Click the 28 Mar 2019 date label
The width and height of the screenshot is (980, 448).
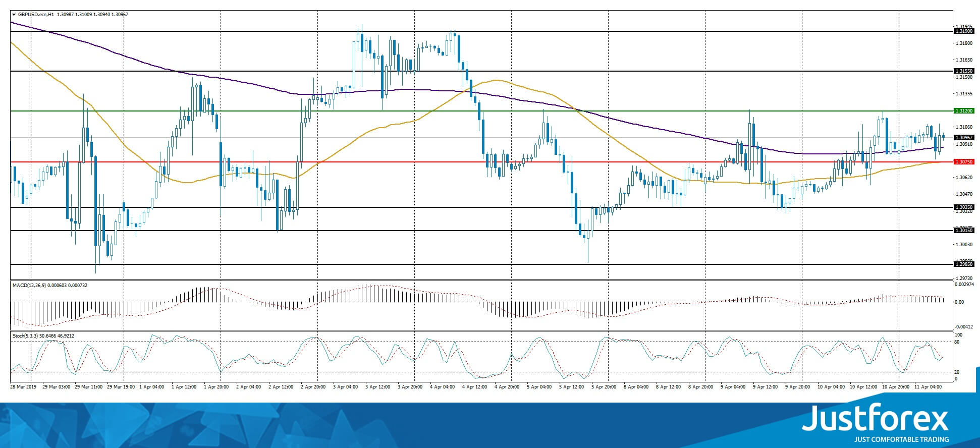[23, 387]
